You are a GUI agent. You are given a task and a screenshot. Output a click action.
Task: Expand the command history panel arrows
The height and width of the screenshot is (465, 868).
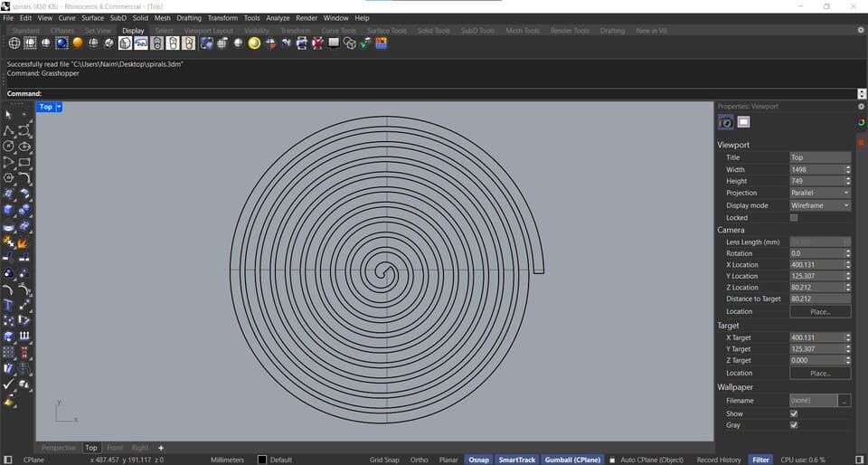coord(862,94)
